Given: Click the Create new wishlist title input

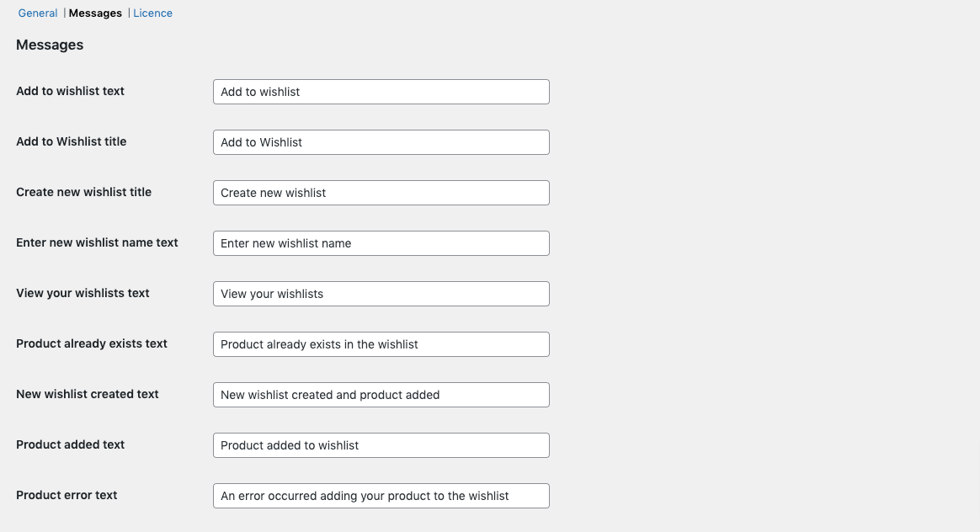Looking at the screenshot, I should (381, 193).
